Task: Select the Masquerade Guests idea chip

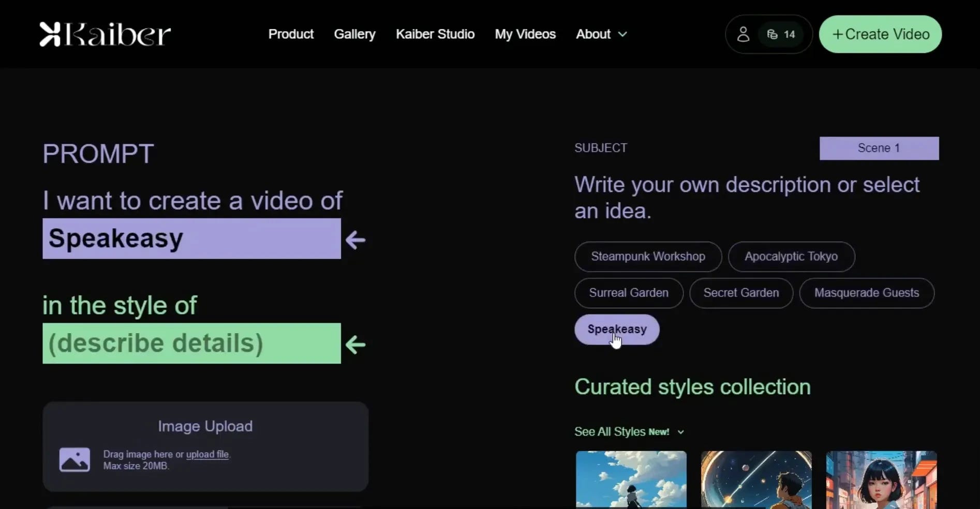Action: (x=866, y=293)
